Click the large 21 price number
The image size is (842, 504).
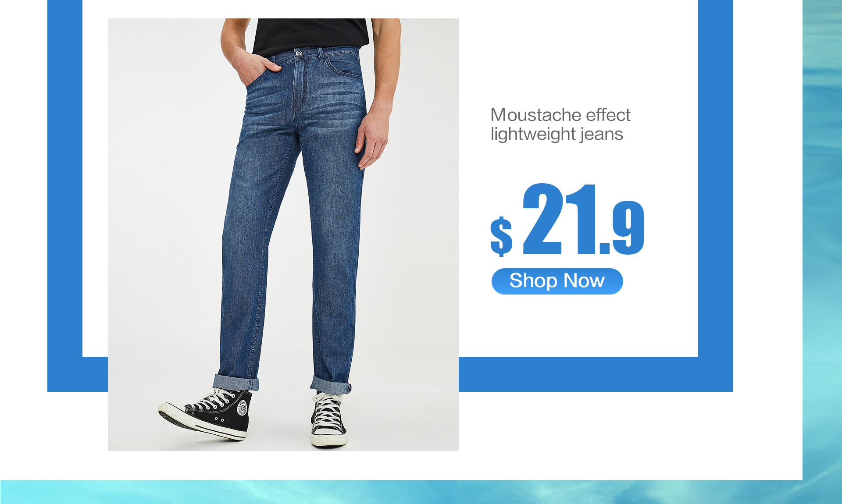pyautogui.click(x=560, y=219)
